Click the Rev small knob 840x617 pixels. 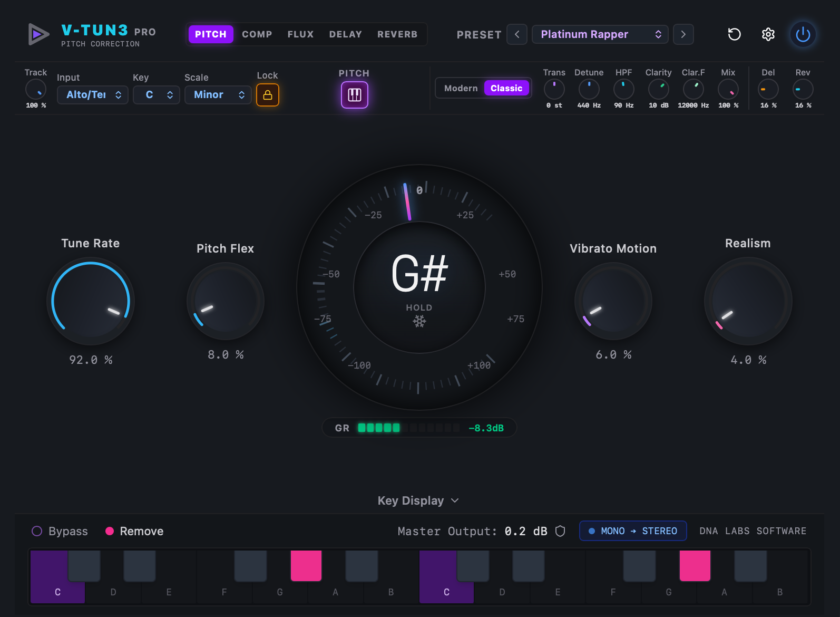(x=803, y=89)
